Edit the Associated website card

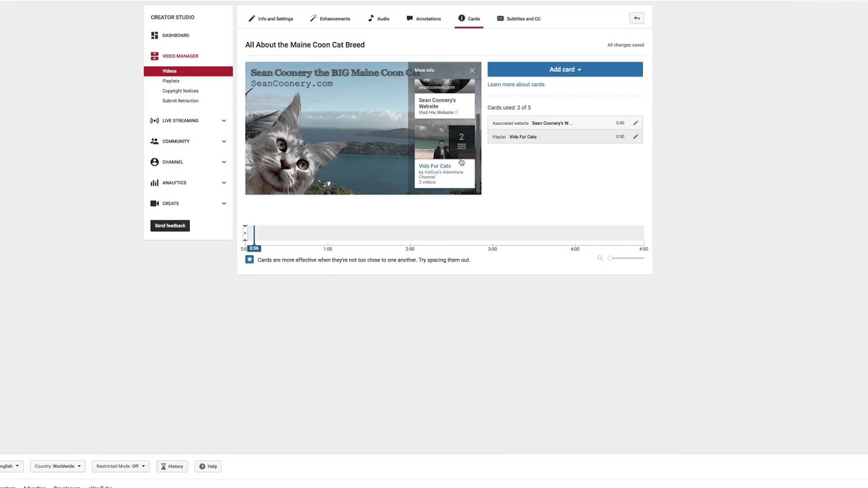635,123
